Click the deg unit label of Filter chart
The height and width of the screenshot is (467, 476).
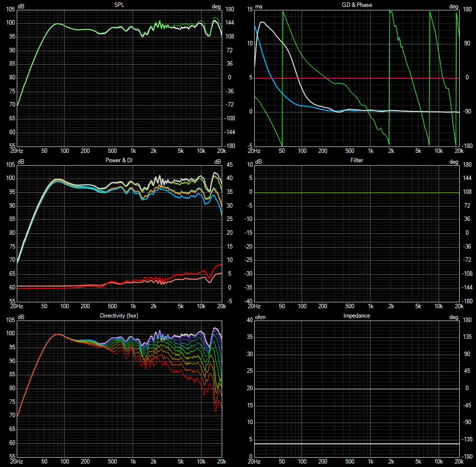[453, 162]
